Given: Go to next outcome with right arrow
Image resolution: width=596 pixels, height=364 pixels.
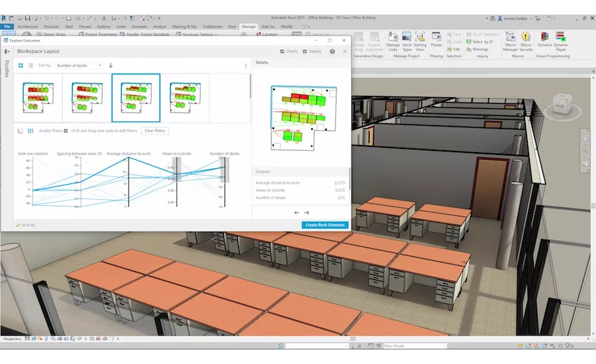Looking at the screenshot, I should (x=307, y=213).
